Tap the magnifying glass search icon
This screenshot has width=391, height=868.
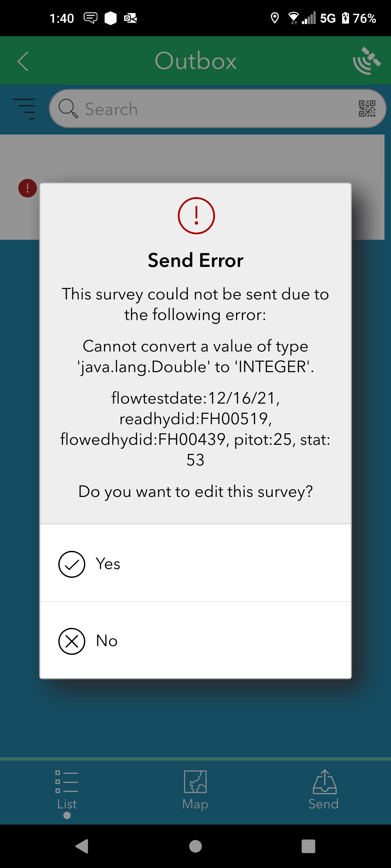click(x=68, y=109)
